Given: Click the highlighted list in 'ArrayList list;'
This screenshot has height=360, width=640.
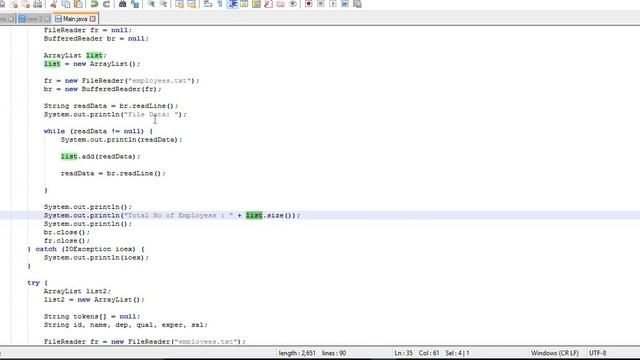Looking at the screenshot, I should coord(94,56).
